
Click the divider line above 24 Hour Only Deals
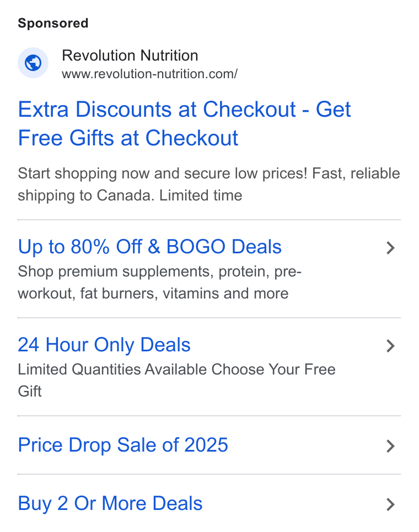point(209,318)
